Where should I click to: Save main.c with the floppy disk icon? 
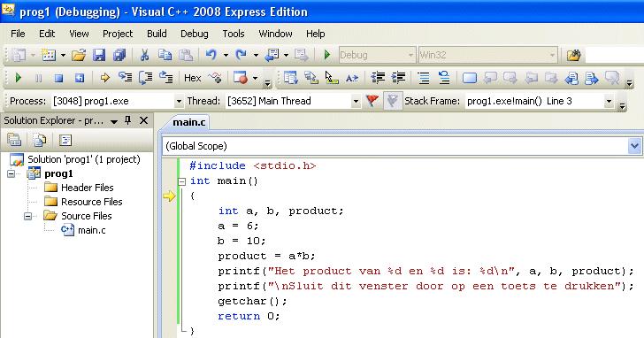point(99,55)
